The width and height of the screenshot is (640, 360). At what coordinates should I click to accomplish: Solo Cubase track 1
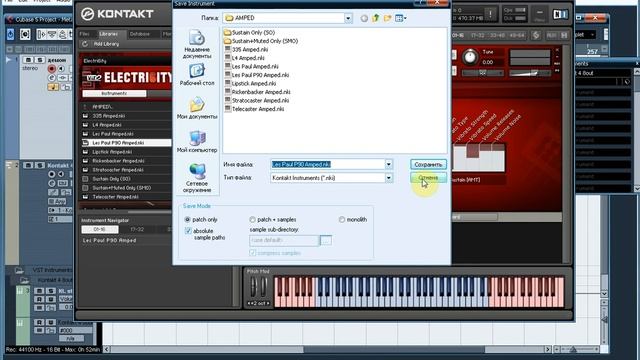(40, 60)
